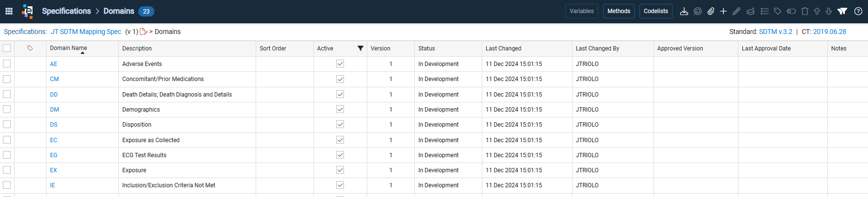This screenshot has height=197, width=868.
Task: Open the CM domain link
Action: (54, 79)
